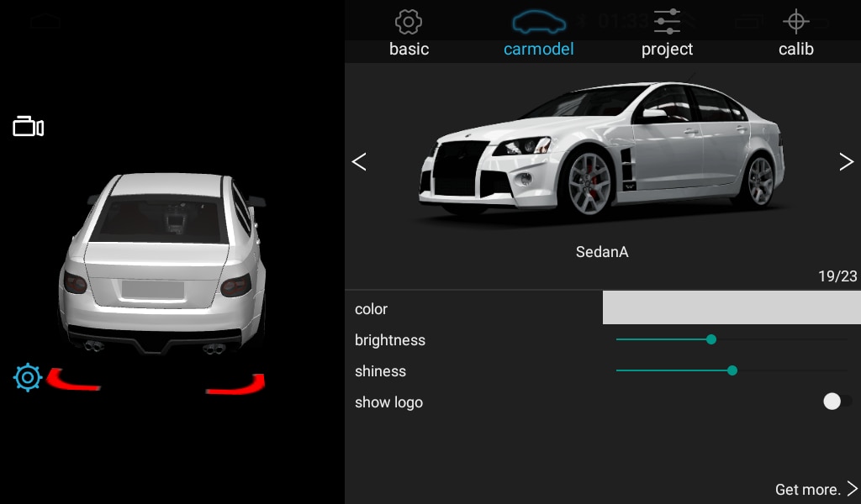Click the blue settings gear icon
This screenshot has height=504, width=861.
28,378
